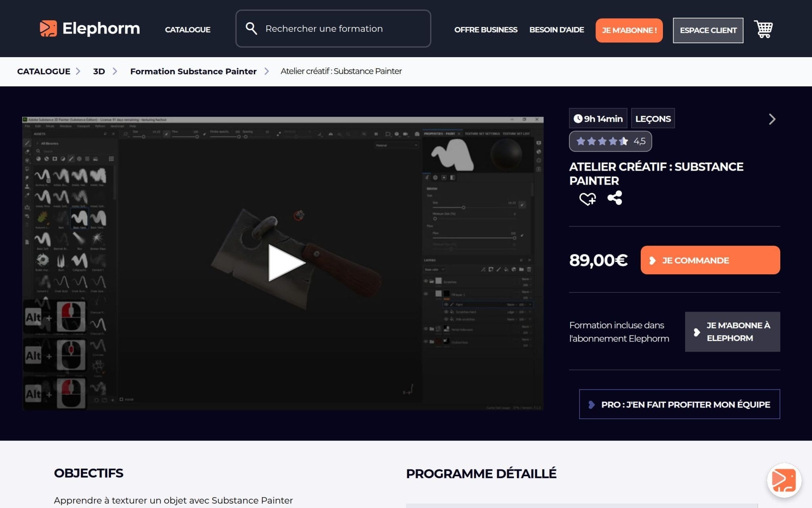Click the magnifying glass search icon
This screenshot has height=508, width=812.
coord(251,28)
